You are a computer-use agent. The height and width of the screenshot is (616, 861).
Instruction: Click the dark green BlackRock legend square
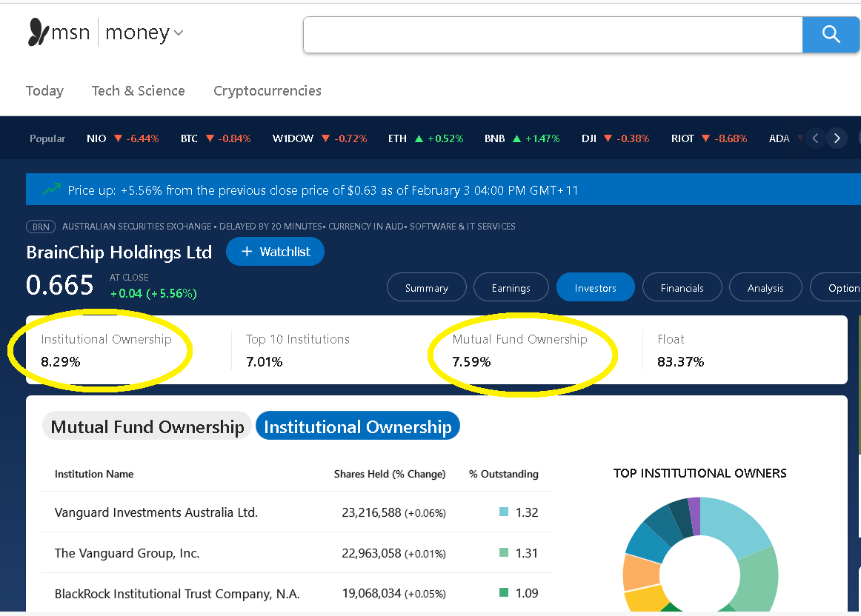[x=504, y=593]
